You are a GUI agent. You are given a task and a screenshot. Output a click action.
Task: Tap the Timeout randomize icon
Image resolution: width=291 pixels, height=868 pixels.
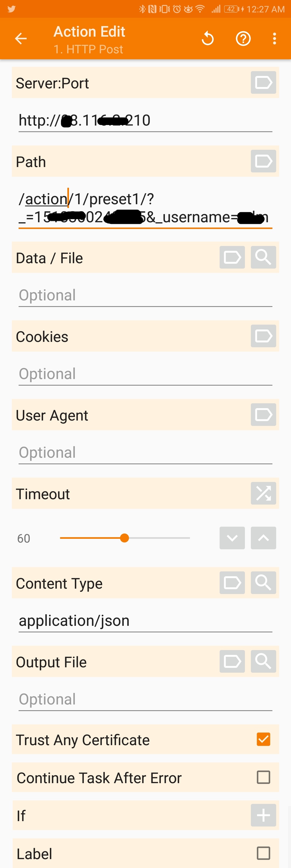click(263, 493)
